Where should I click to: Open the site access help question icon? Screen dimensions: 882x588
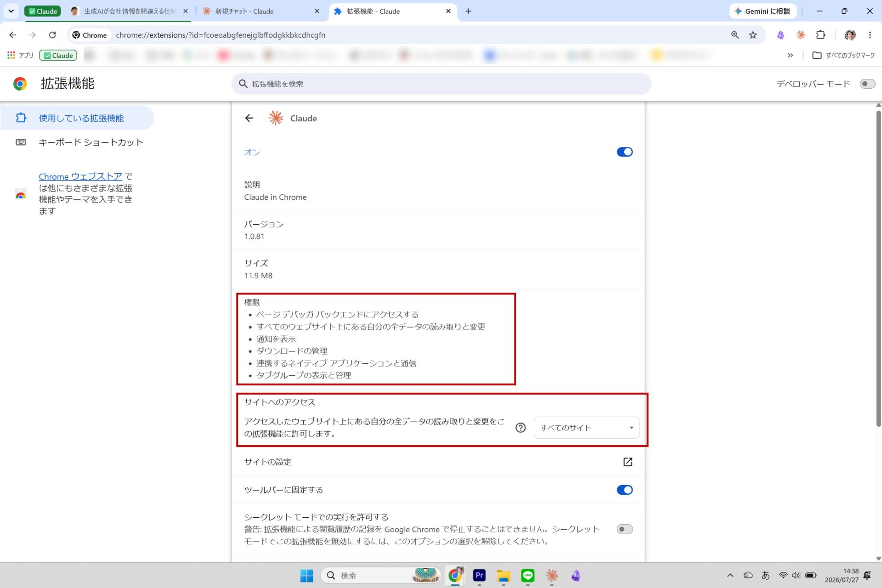(x=520, y=428)
